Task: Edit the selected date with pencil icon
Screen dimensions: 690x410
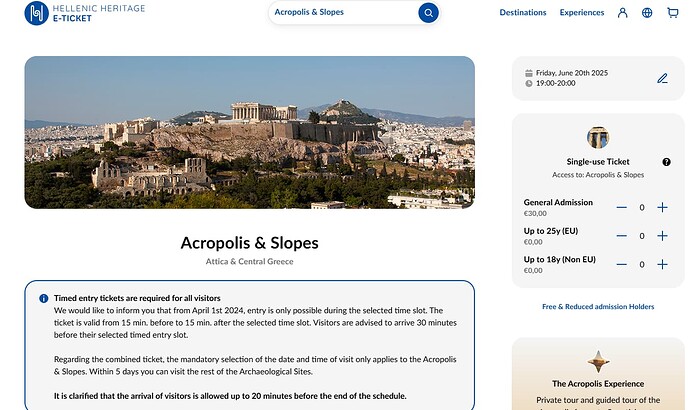Action: point(662,78)
